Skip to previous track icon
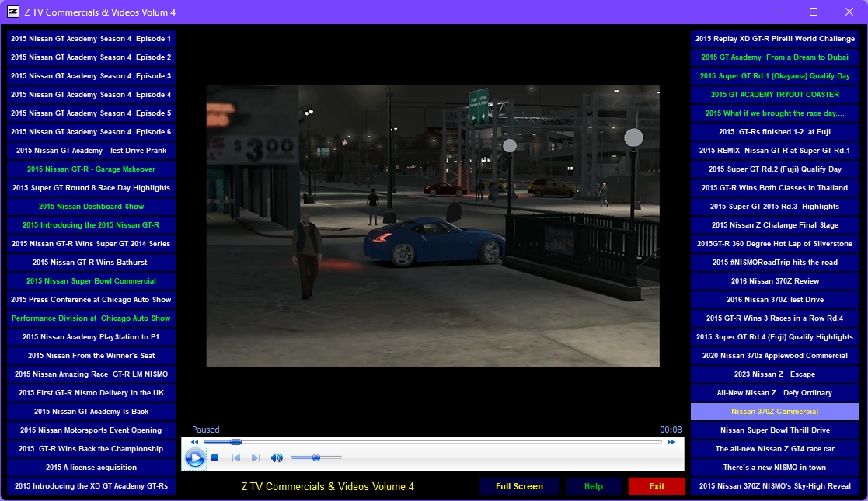Image resolution: width=868 pixels, height=501 pixels. click(x=235, y=458)
